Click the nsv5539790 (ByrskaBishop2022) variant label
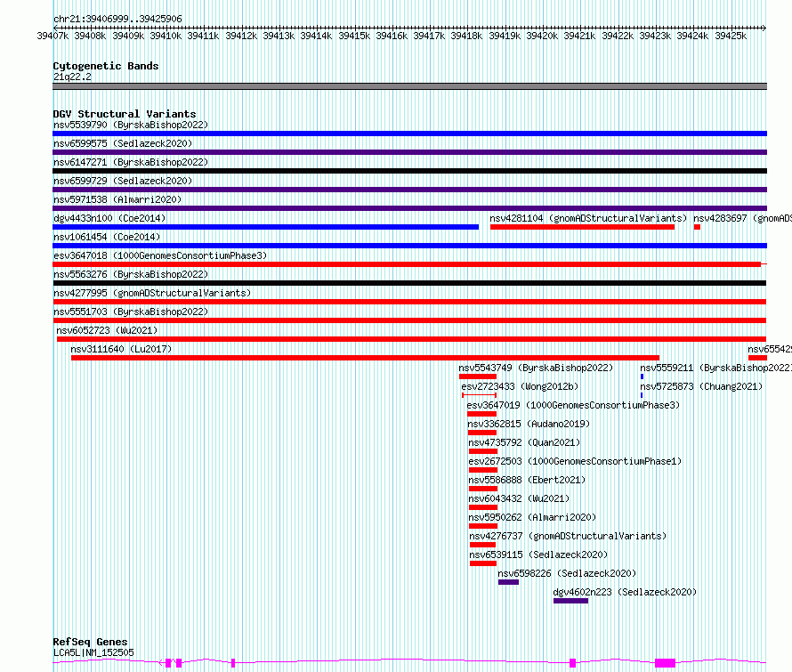792x672 pixels. pyautogui.click(x=131, y=125)
